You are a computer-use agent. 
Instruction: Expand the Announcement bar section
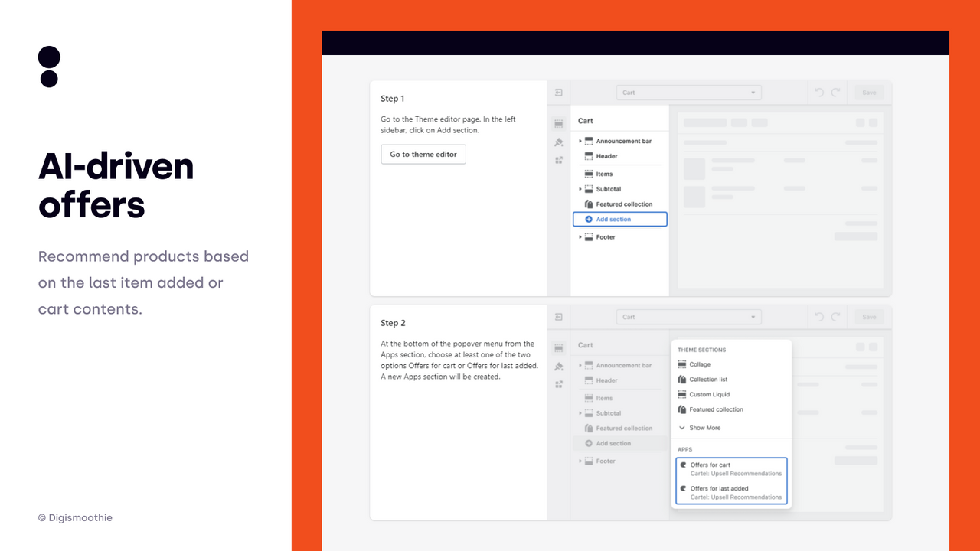pos(580,141)
